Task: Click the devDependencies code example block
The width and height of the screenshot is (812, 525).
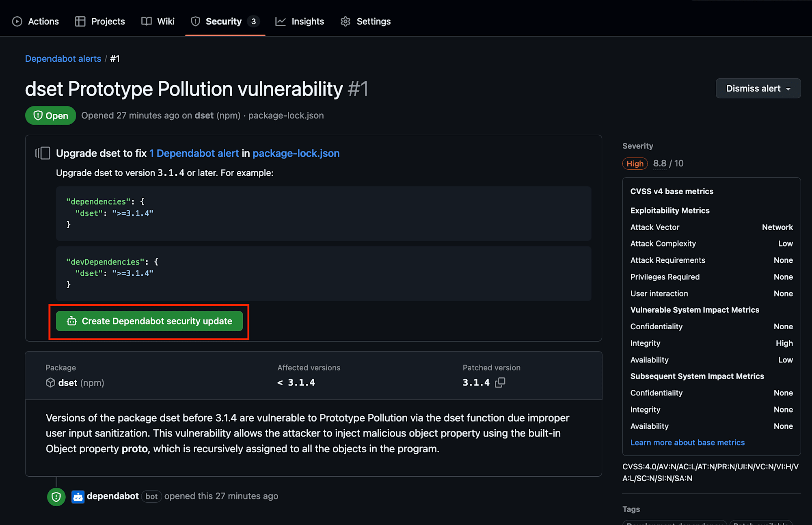Action: click(x=324, y=274)
